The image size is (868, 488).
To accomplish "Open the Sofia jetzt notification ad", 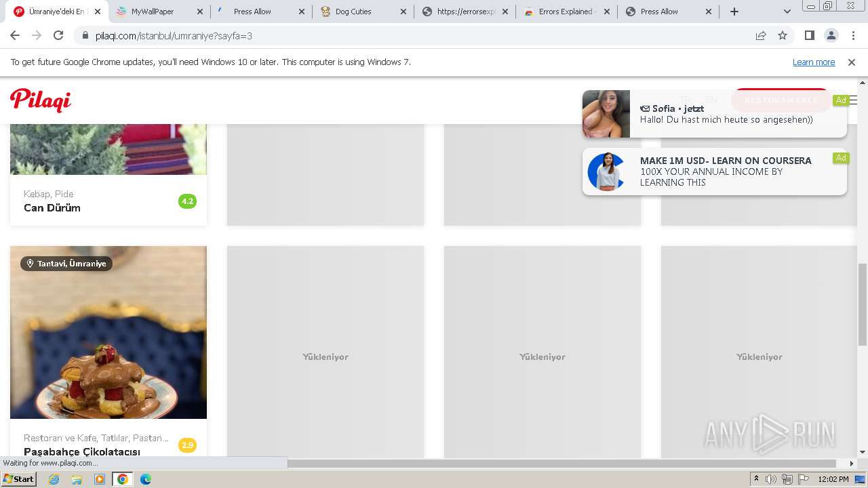I will click(715, 114).
